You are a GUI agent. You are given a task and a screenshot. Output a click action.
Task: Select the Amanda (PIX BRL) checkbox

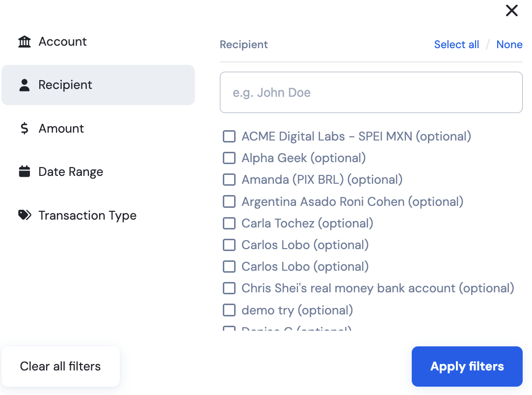[229, 180]
